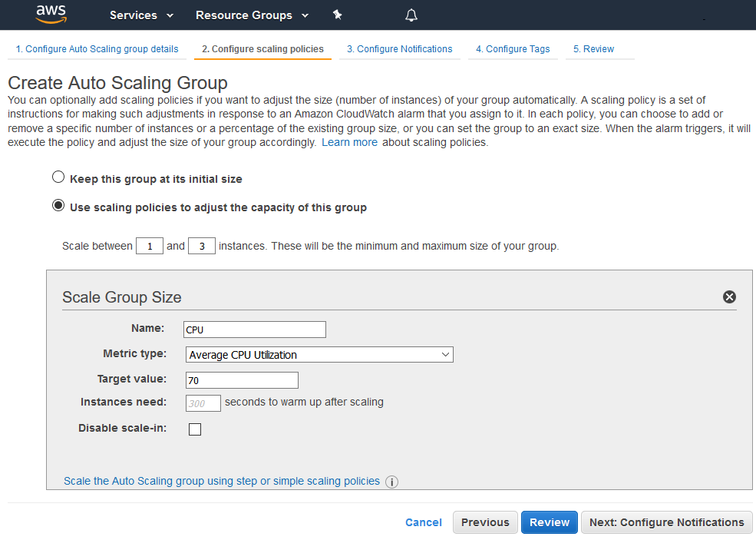Open the Metric type dropdown
The height and width of the screenshot is (540, 756).
[319, 355]
